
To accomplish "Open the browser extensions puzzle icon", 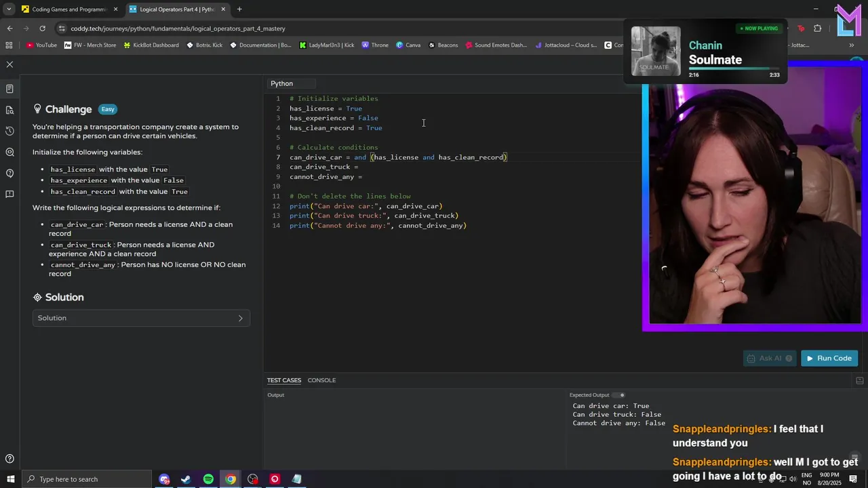I will 817,28.
